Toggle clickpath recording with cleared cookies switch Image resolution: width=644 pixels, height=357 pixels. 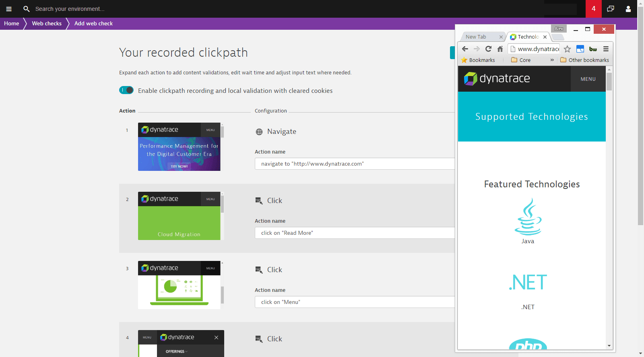click(x=126, y=90)
